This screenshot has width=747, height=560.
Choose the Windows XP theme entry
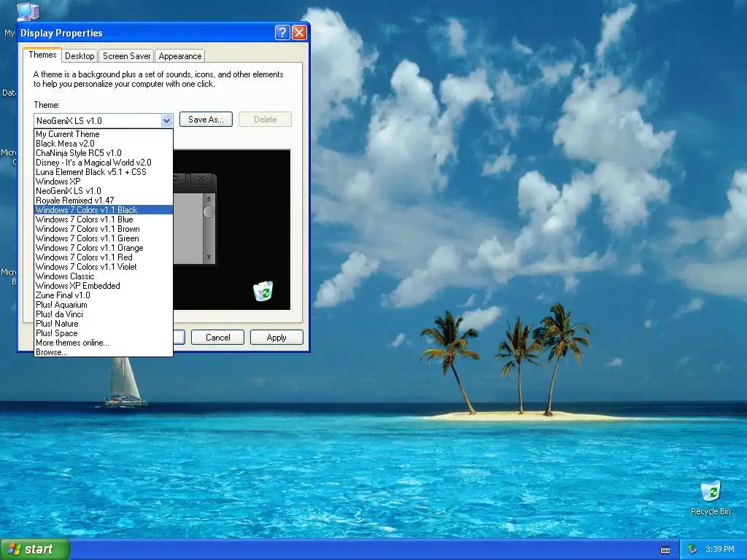104,182
